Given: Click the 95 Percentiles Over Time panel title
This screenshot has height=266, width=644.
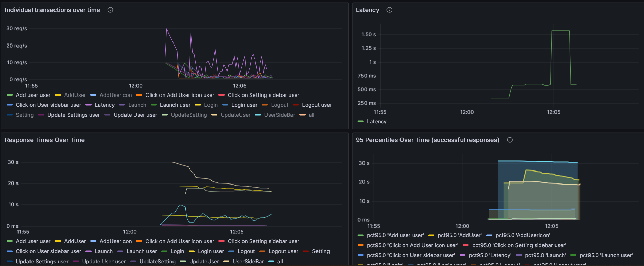Looking at the screenshot, I should click(427, 140).
